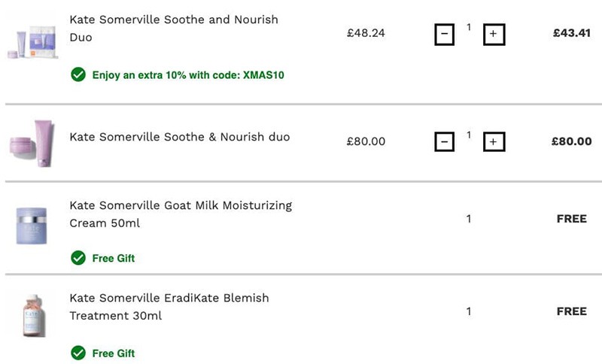
Task: Click the FREE price for Goat Milk Cream
Action: point(572,219)
